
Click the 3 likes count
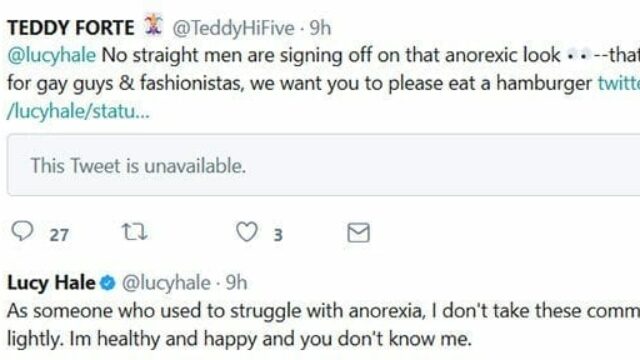tap(278, 235)
